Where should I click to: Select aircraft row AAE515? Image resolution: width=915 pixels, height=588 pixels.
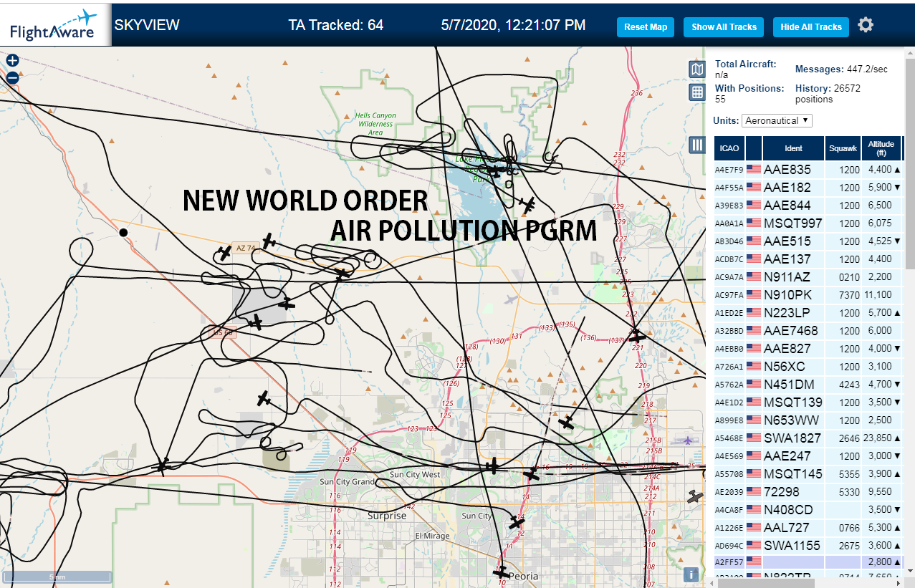click(x=808, y=241)
